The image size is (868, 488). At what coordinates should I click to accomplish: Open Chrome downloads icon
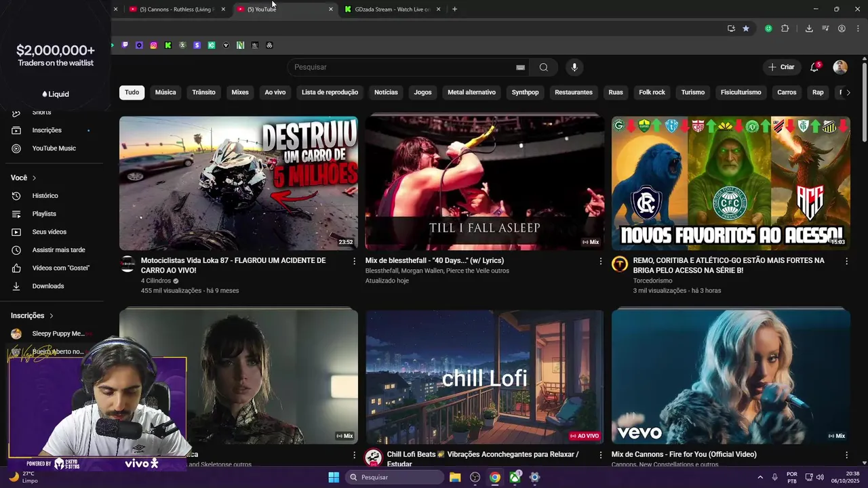(x=809, y=28)
